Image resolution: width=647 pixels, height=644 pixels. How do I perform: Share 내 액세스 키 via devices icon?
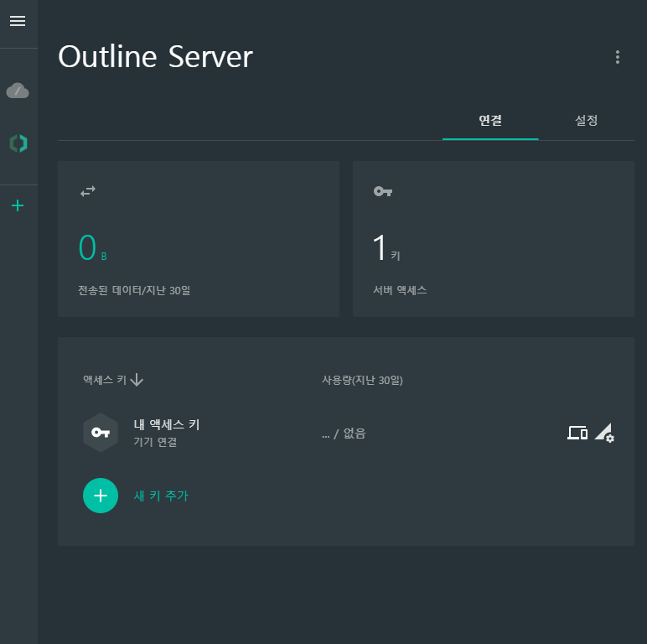(577, 433)
